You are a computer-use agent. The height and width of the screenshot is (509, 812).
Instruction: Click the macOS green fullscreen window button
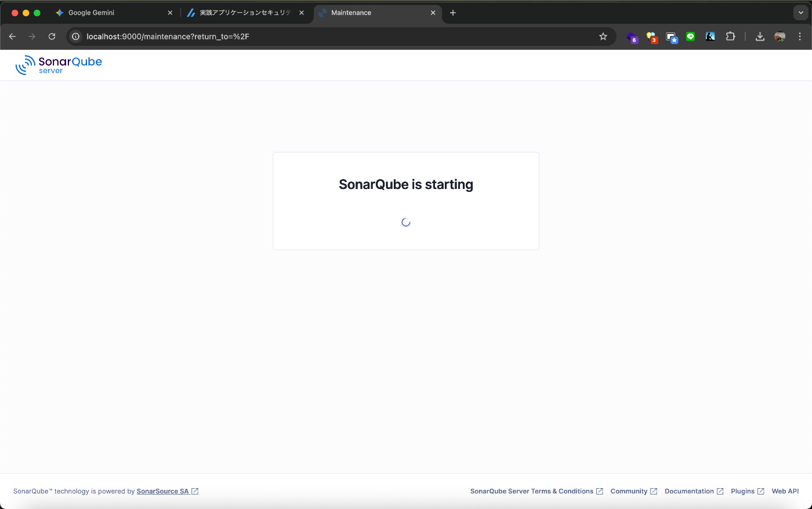tap(37, 13)
